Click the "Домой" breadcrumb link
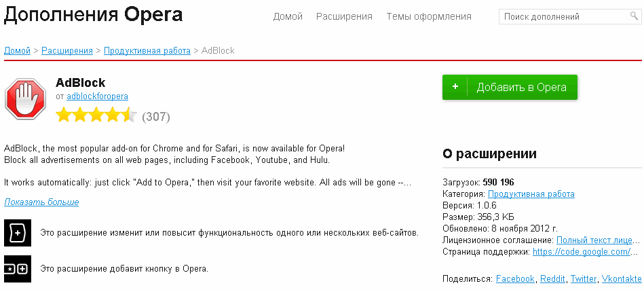 (18, 50)
